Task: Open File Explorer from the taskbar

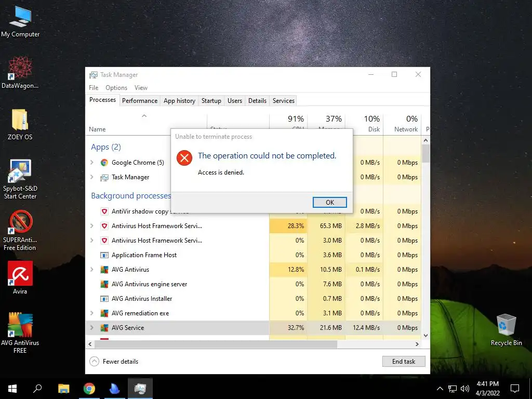Action: [63, 389]
